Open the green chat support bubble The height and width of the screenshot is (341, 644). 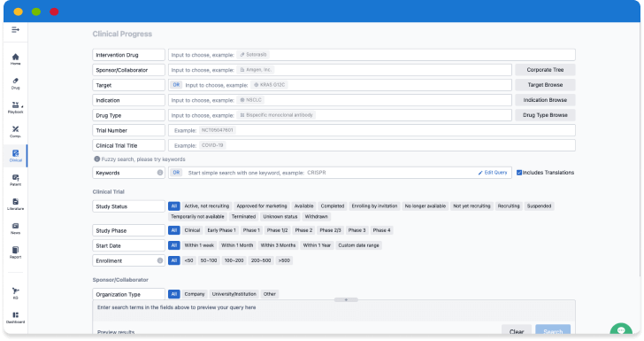(x=621, y=330)
